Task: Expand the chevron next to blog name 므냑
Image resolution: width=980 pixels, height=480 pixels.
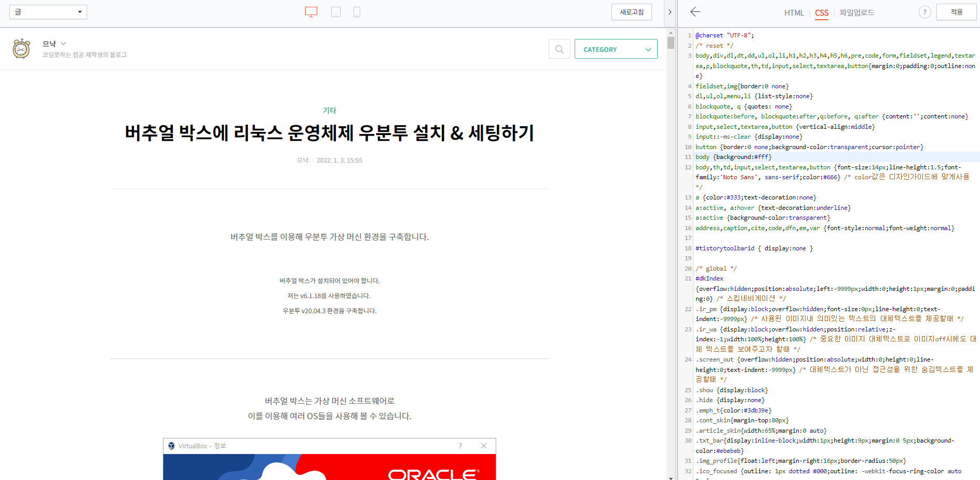Action: [x=63, y=44]
